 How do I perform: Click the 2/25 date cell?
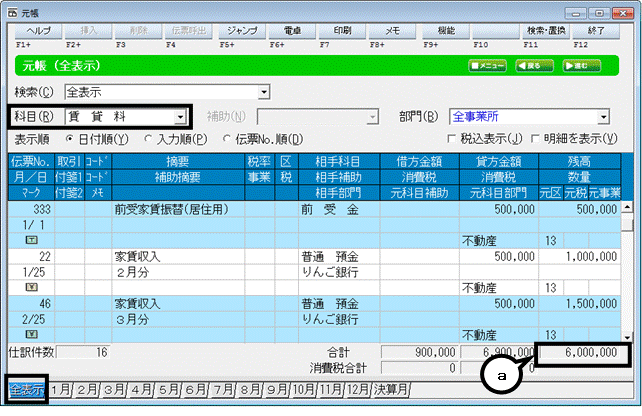[32, 319]
